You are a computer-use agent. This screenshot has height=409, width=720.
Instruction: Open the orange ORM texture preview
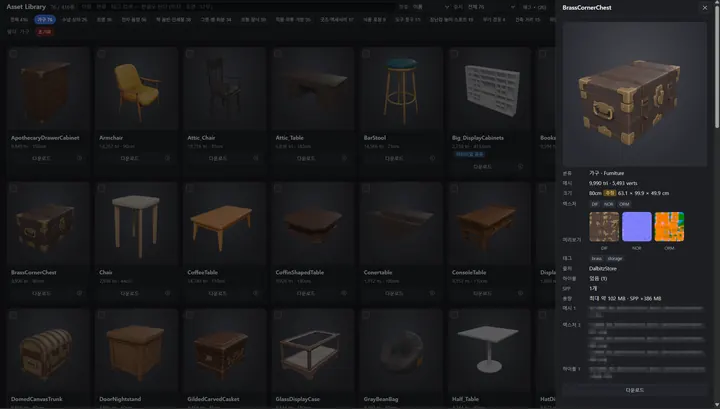coord(669,227)
